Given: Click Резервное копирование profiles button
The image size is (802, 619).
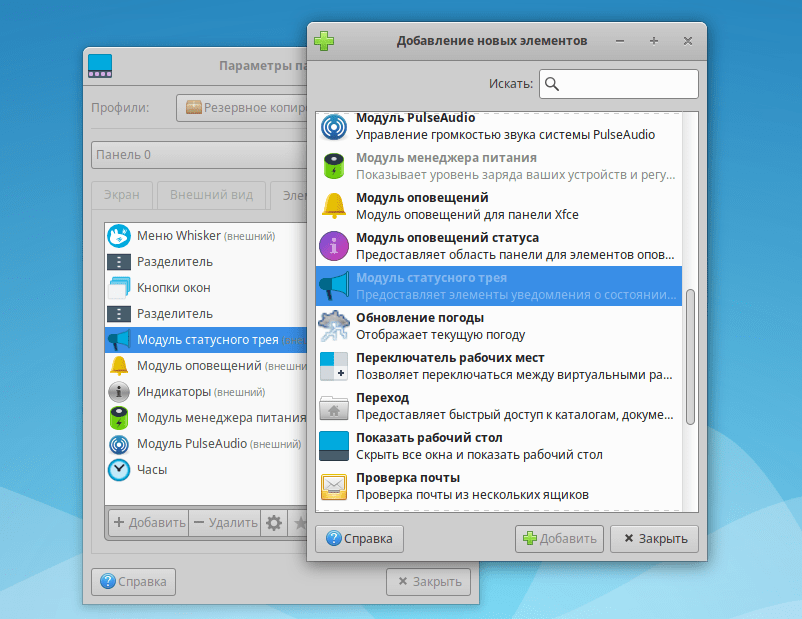Looking at the screenshot, I should tap(241, 108).
